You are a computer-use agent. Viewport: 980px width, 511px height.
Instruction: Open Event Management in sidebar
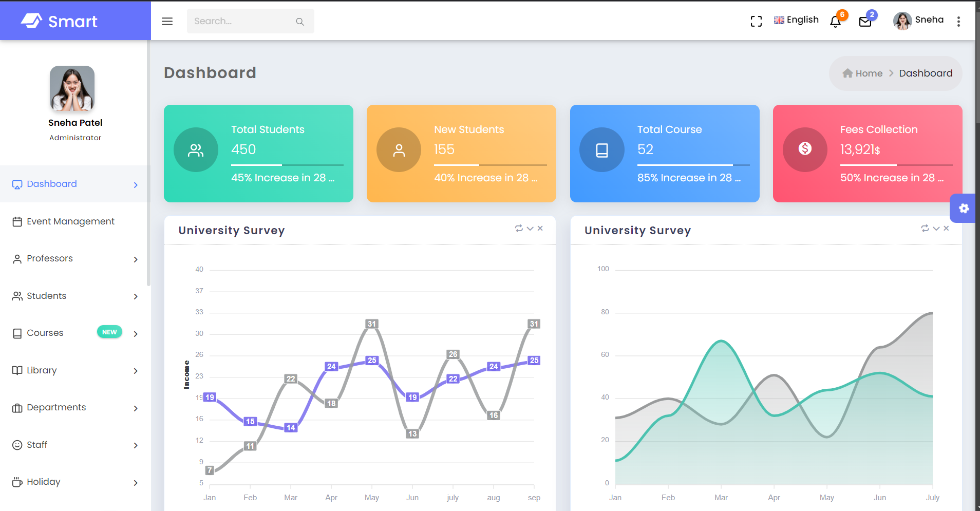(x=70, y=221)
